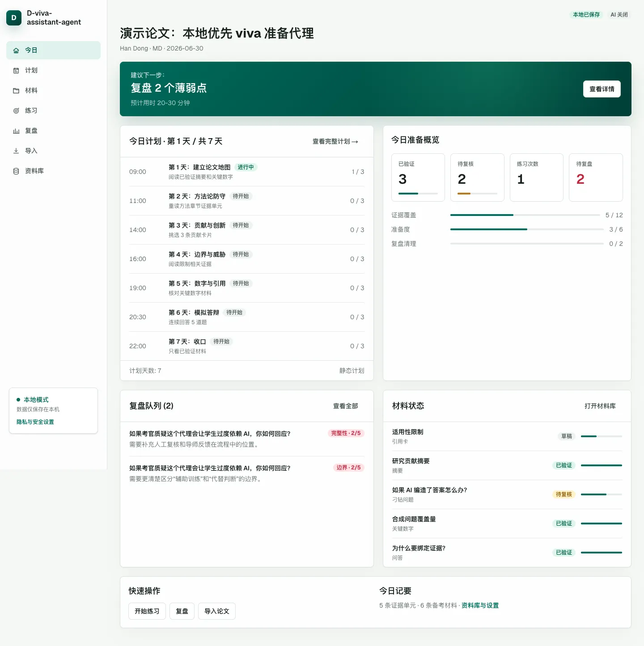
Task: Open the 资料库与设置 link
Action: [x=480, y=605]
